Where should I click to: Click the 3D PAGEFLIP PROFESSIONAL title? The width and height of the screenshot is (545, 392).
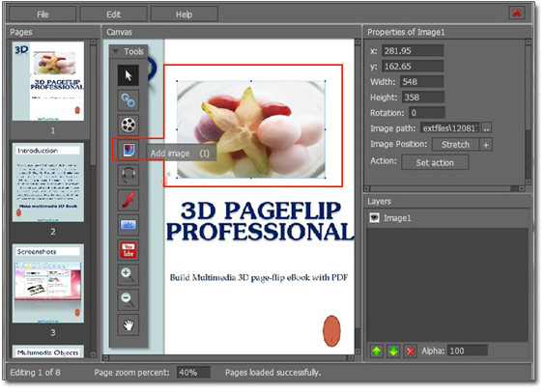260,221
